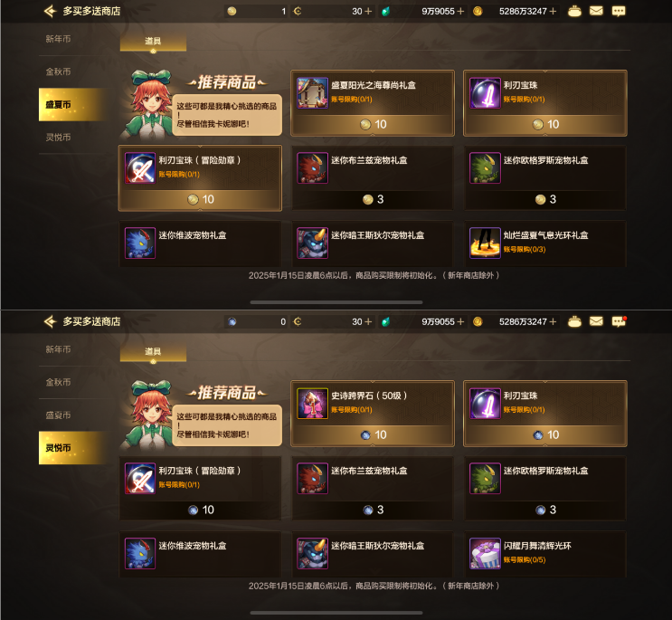The width and height of the screenshot is (672, 620).
Task: Buy 迷你欧格罗斯宠物礼盒 for 3 盛夏币
Action: pyautogui.click(x=545, y=199)
